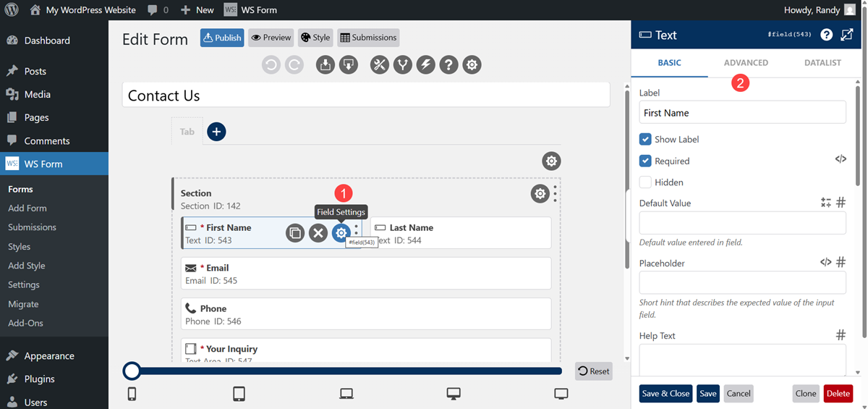868x409 pixels.
Task: Delete First Name field via X icon
Action: 318,233
